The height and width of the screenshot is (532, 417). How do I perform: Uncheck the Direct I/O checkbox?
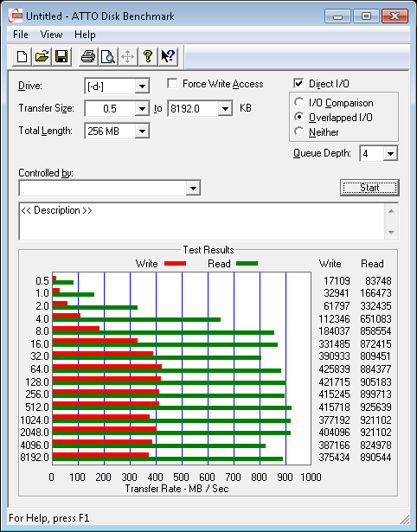point(298,83)
